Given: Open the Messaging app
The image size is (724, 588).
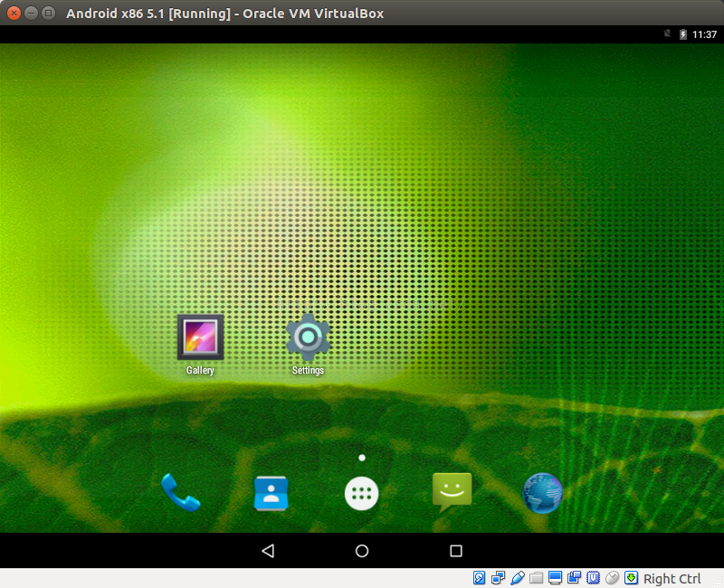Looking at the screenshot, I should (452, 492).
